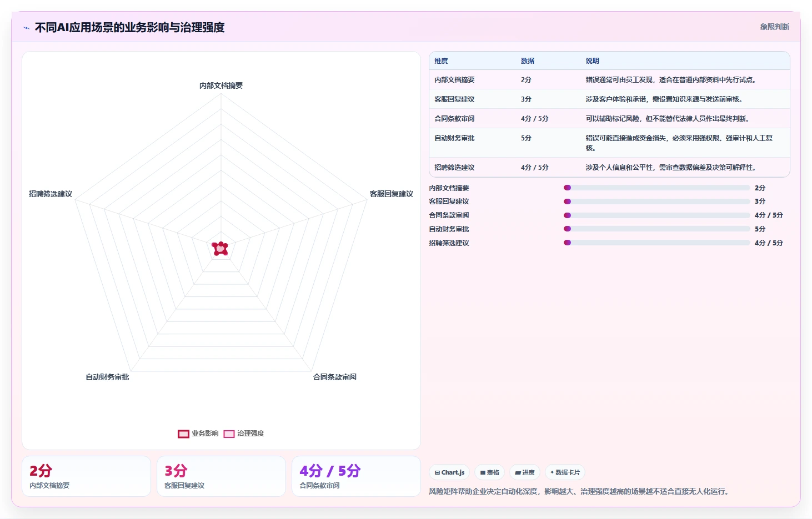Click the 合同条款审阅 progress bar
Image resolution: width=812 pixels, height=519 pixels.
656,215
